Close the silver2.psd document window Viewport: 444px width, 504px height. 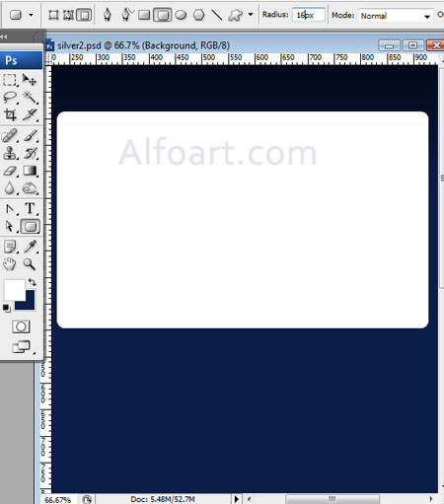tap(435, 45)
